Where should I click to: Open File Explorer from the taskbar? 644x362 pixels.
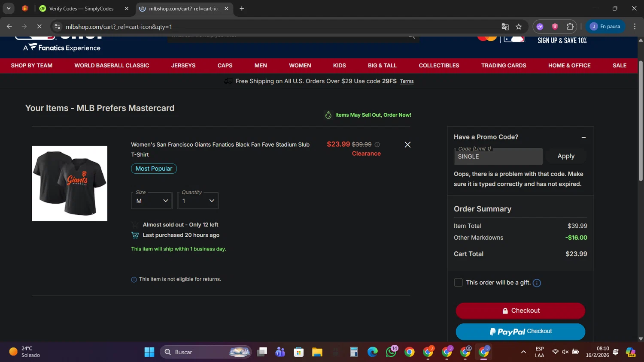[x=317, y=352]
